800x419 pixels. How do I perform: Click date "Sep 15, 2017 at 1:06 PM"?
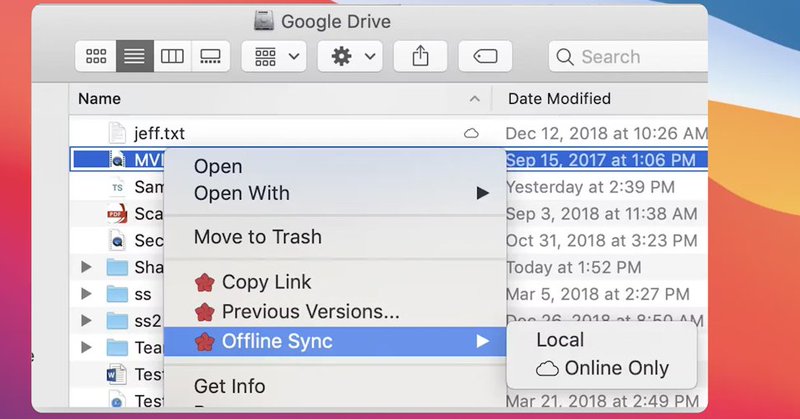pos(601,160)
